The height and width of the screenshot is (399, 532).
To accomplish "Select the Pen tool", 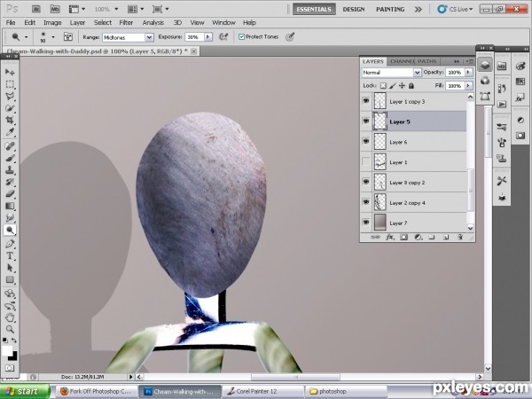I will 10,244.
